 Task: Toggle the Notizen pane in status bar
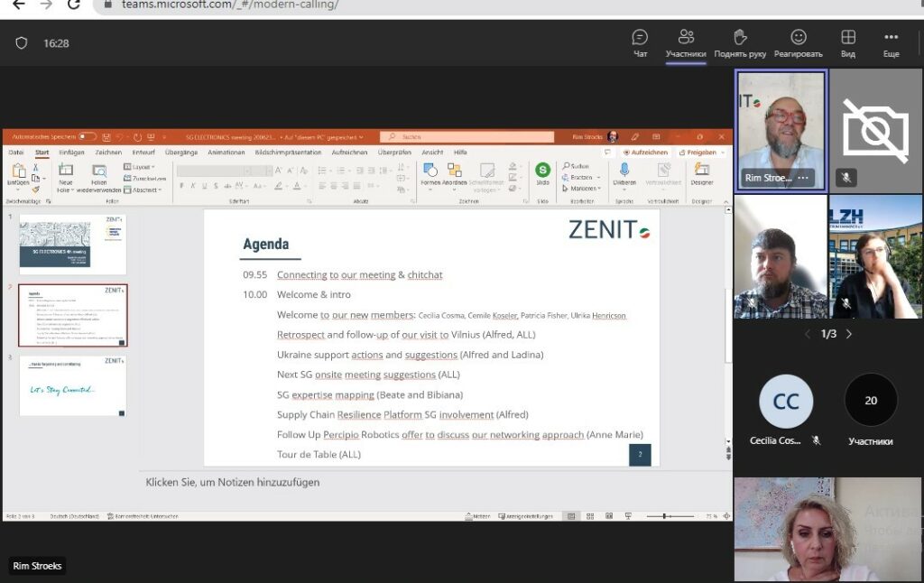(x=480, y=516)
